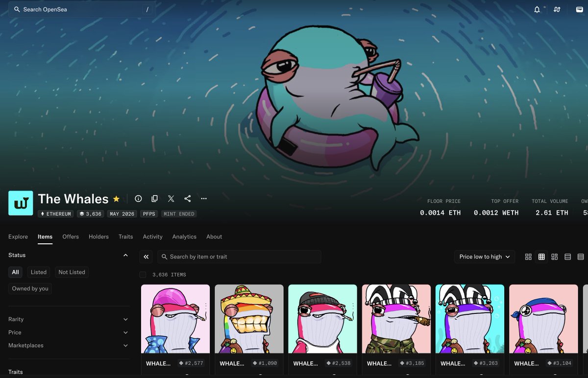Open collection info circle icon
588x378 pixels.
(138, 198)
